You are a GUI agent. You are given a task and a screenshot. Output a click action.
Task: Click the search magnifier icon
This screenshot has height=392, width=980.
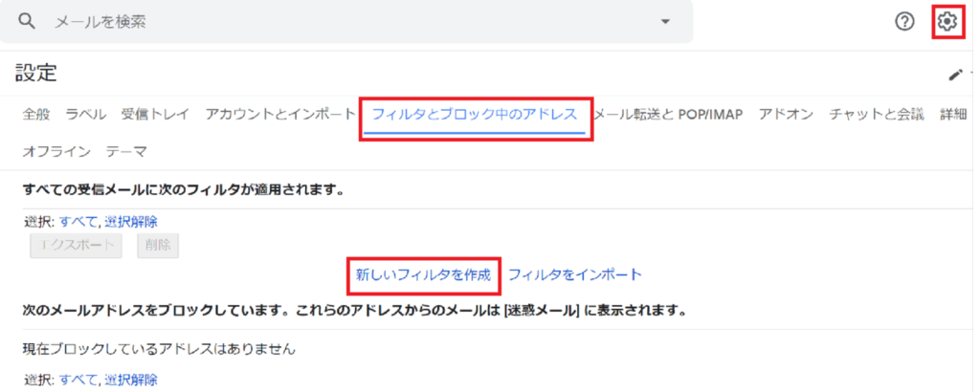point(26,22)
